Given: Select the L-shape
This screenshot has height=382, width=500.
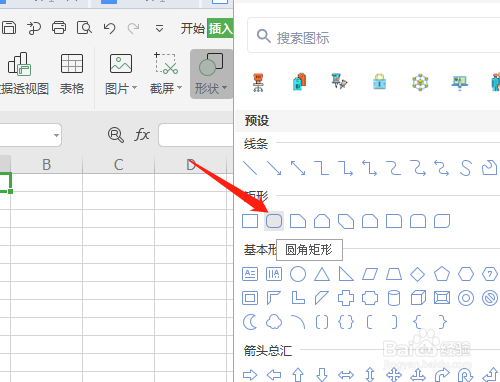Looking at the screenshot, I should [x=298, y=298].
